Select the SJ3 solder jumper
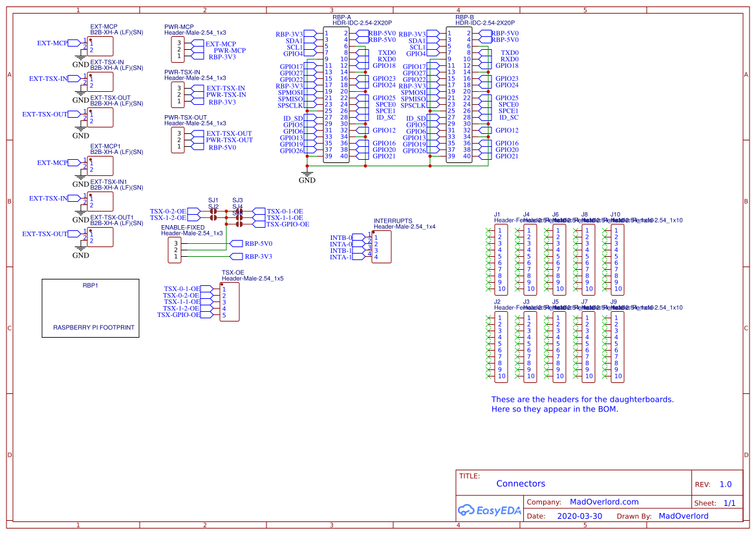Image resolution: width=756 pixels, height=535 pixels. click(238, 212)
